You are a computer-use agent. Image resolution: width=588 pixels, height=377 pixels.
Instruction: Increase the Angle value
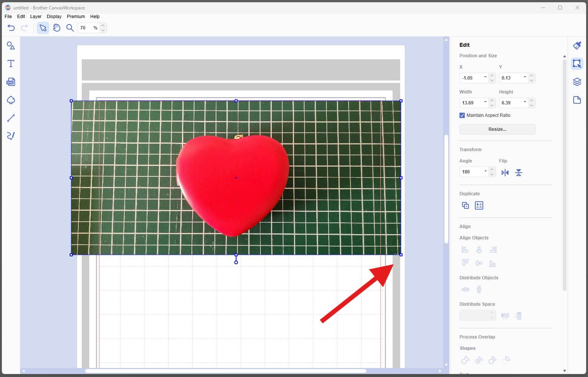pos(492,170)
